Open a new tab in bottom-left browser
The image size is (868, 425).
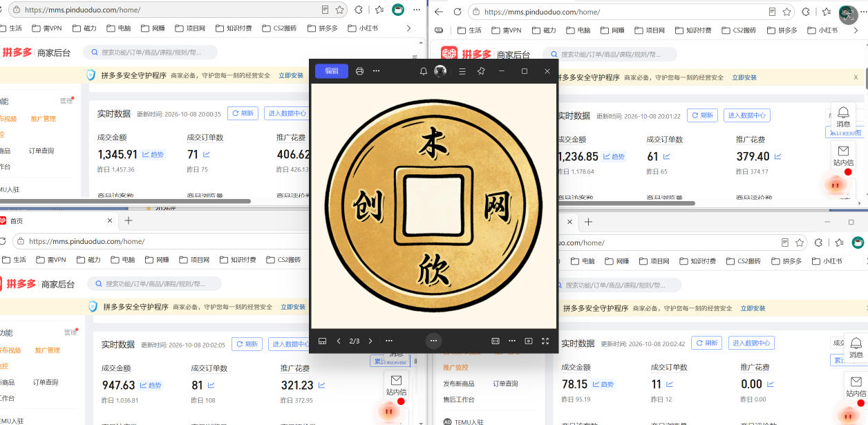(129, 220)
